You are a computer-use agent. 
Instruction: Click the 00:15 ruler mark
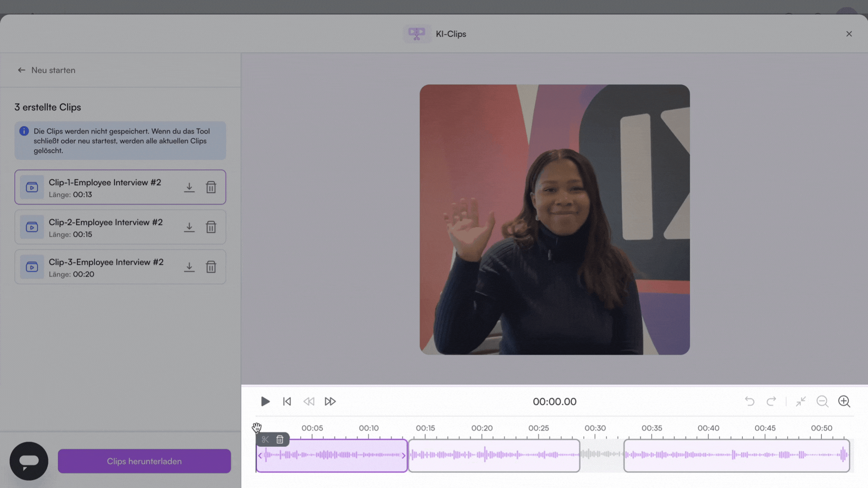click(x=425, y=428)
